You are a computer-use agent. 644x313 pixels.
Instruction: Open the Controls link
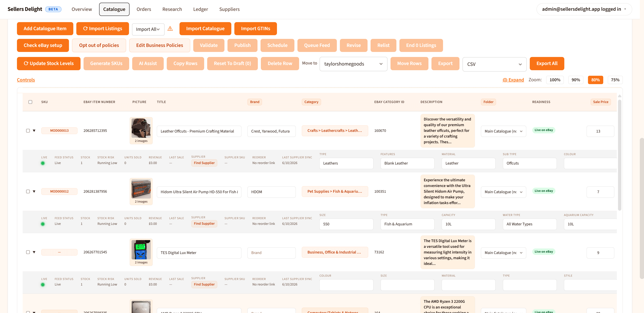(26, 80)
